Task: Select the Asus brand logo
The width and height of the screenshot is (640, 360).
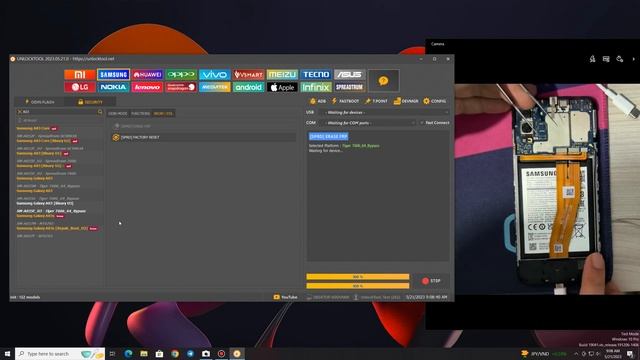Action: [350, 74]
